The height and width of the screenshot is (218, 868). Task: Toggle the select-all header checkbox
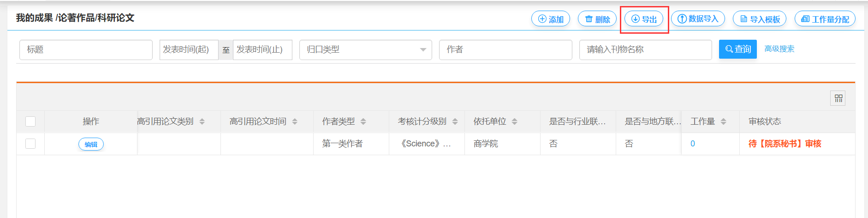click(x=30, y=121)
